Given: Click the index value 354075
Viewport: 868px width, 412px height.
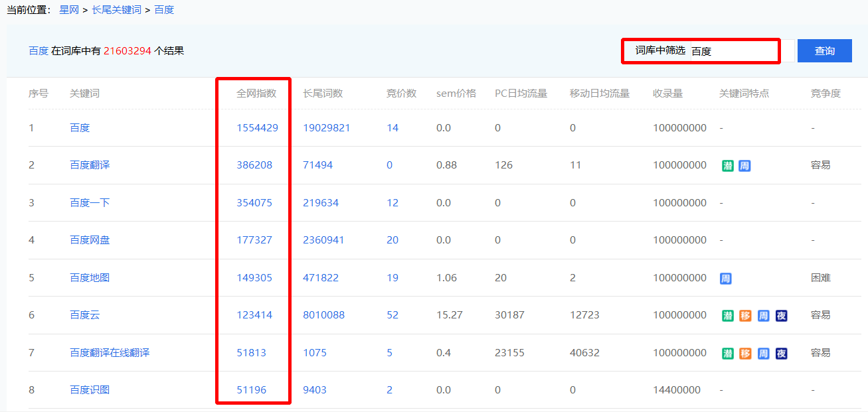Looking at the screenshot, I should 254,203.
